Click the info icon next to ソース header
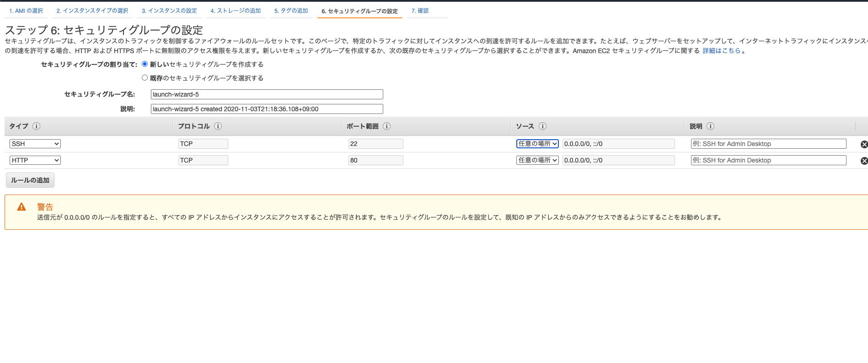 point(543,126)
